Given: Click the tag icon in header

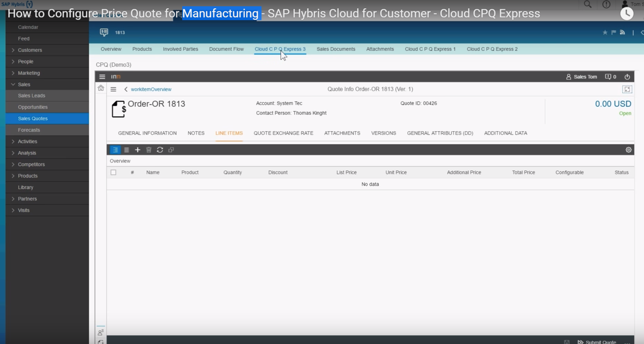Looking at the screenshot, I should coord(642,32).
